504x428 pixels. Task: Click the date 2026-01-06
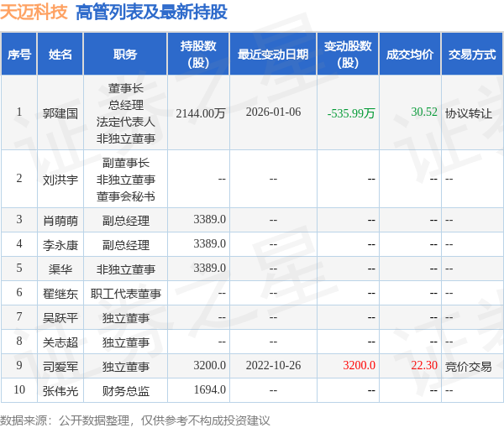[273, 112]
